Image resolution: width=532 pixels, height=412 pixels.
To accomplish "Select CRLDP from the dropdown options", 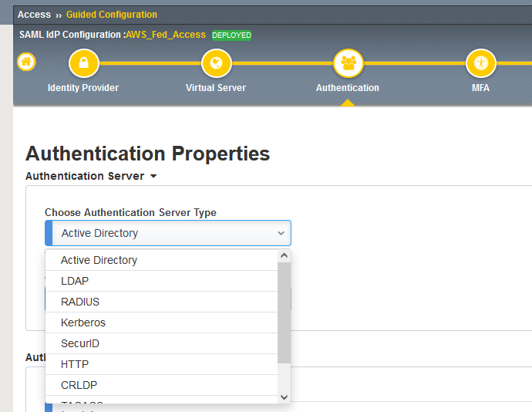I will pos(79,385).
